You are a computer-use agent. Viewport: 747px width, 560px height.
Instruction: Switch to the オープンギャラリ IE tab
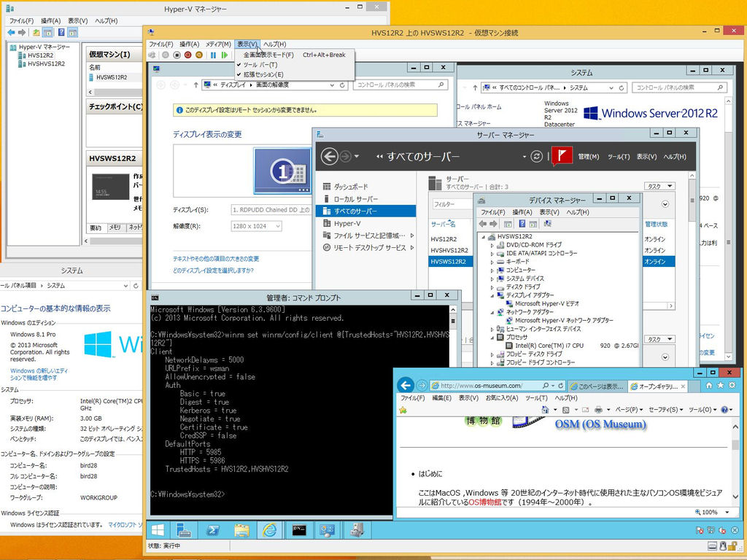(x=657, y=386)
